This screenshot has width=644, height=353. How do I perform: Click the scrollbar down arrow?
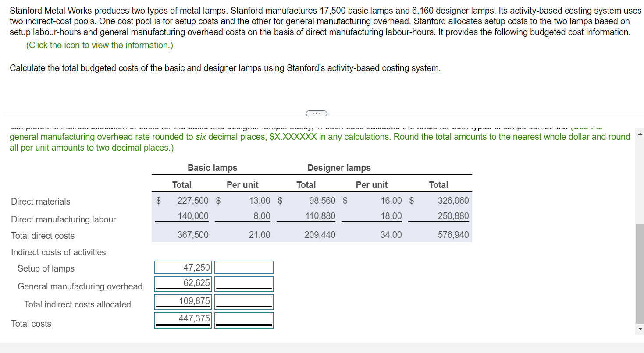coord(639,329)
